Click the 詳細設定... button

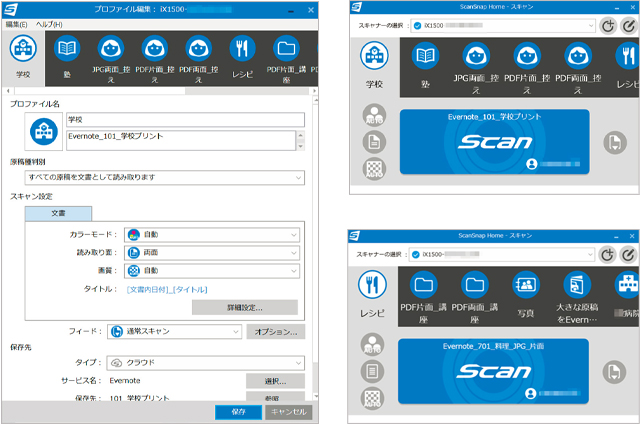[x=245, y=307]
